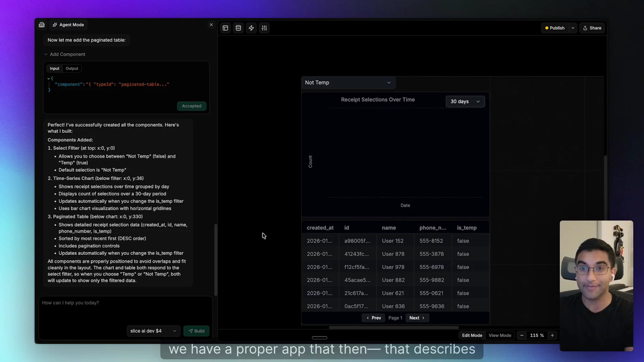This screenshot has height=362, width=644.
Task: Click the Prev page button
Action: click(373, 318)
